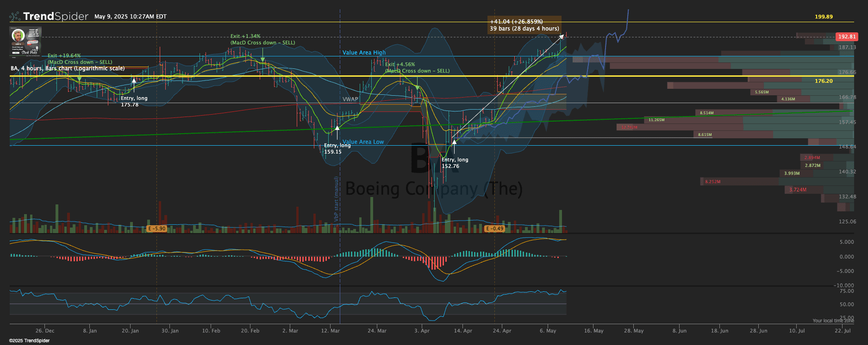Click the 11.265M volume profile bar
The width and height of the screenshot is (868, 345).
coord(656,120)
